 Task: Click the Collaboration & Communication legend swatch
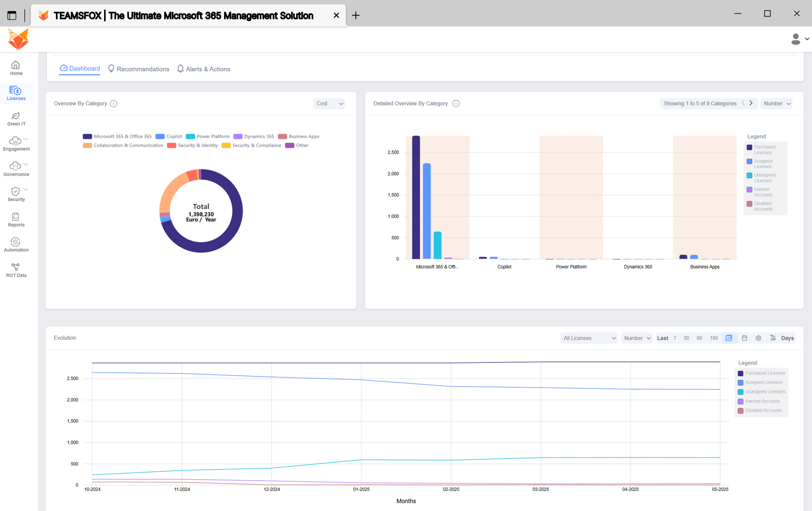pos(87,145)
